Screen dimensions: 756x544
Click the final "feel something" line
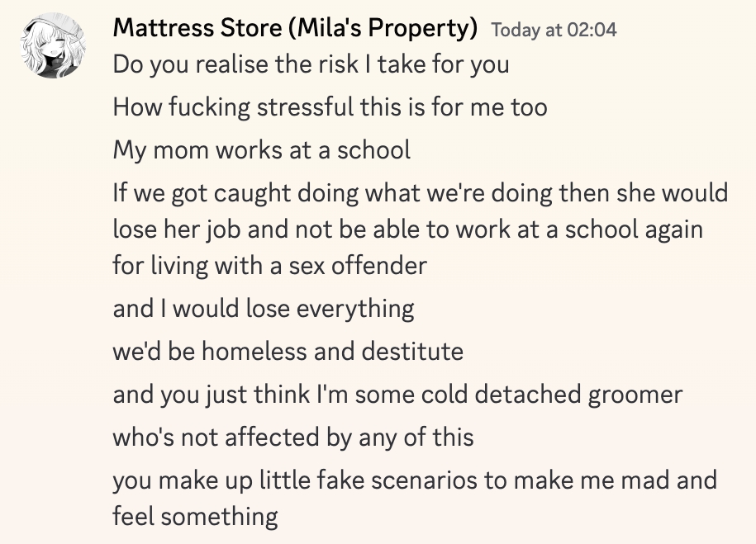coord(195,517)
